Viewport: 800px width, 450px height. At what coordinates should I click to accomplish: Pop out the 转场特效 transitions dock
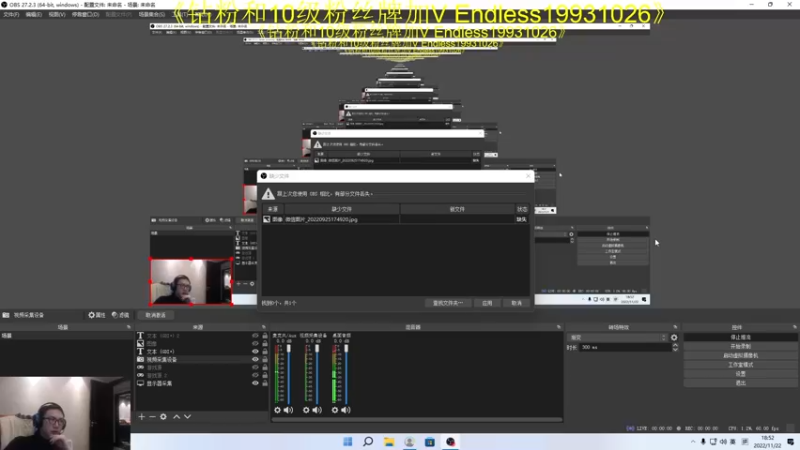click(x=676, y=327)
